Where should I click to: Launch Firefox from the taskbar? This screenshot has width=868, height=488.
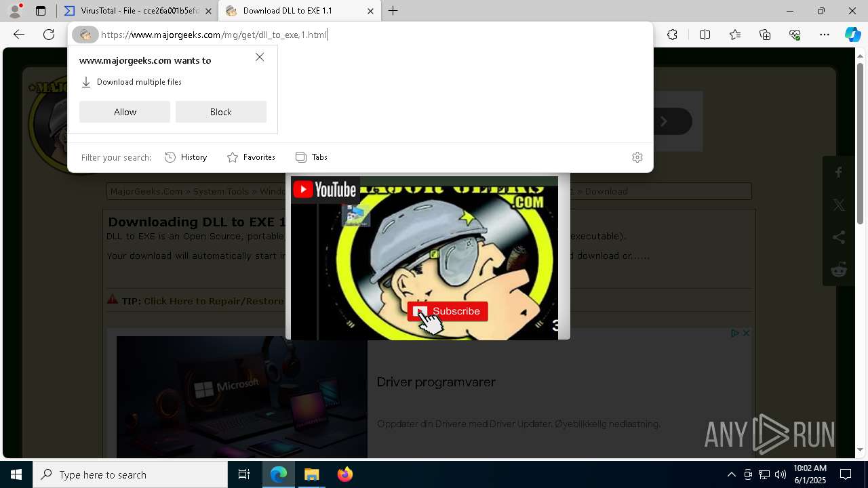click(x=345, y=474)
